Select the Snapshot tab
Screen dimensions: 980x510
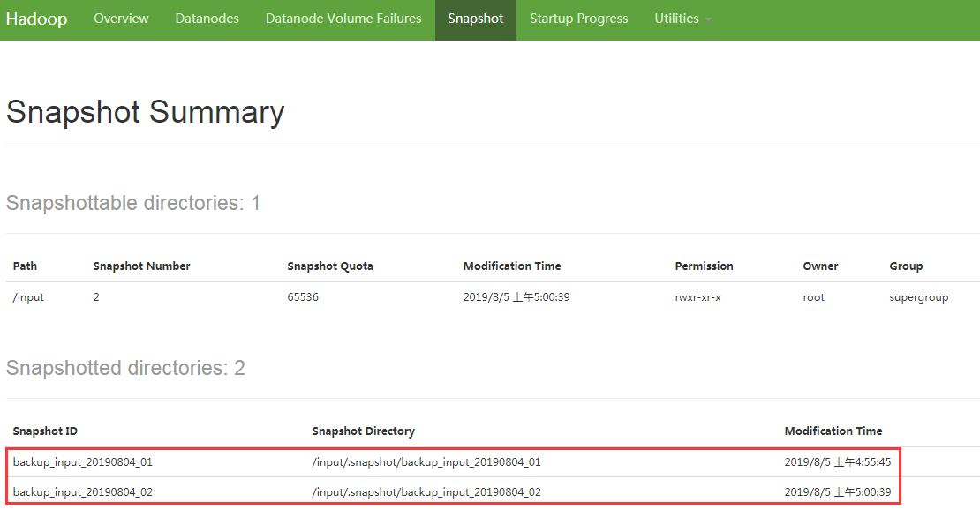pyautogui.click(x=476, y=19)
